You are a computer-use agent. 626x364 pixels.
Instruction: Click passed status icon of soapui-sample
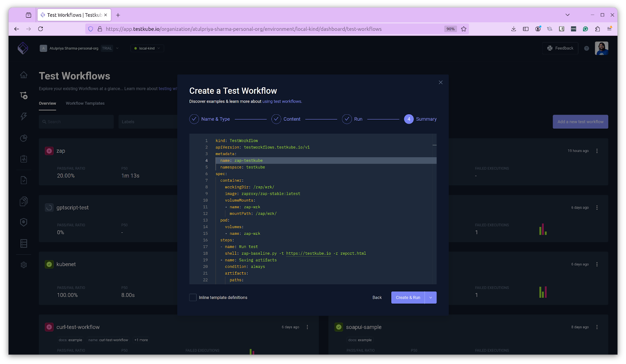tap(339, 327)
